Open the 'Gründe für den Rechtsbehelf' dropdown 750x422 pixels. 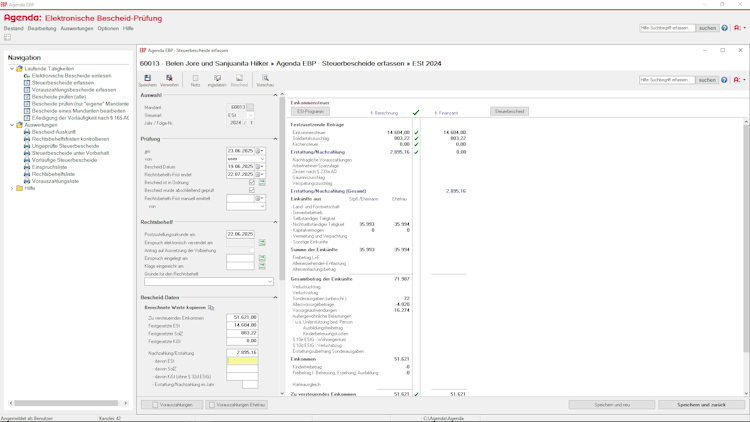click(270, 282)
